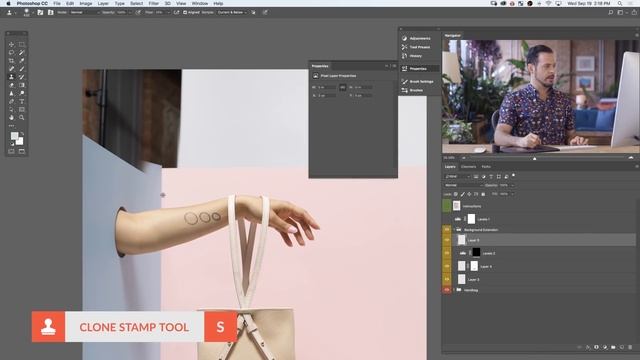Select the Eyedropper tool
Screen dimensions: 640x360
coord(22,60)
